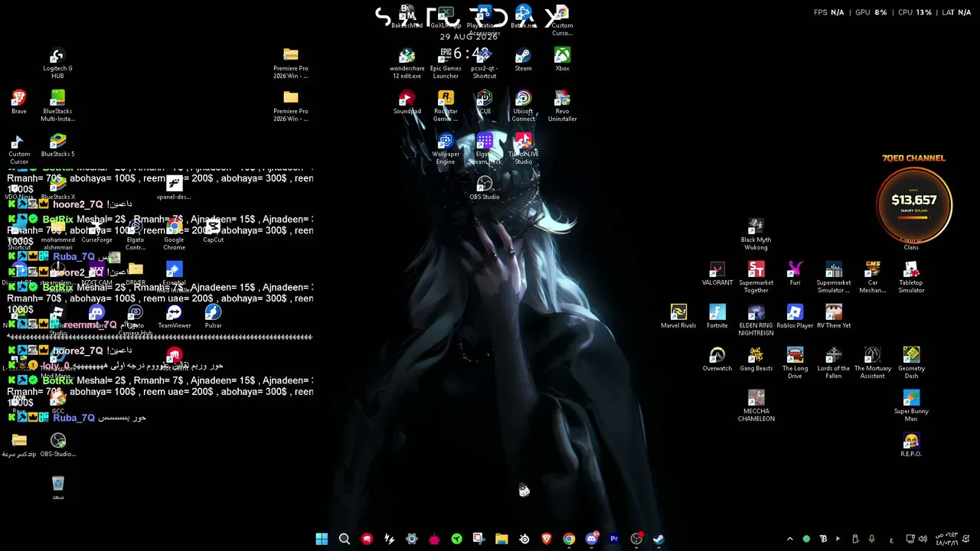Open BlueStacks Multi-Instance Manager shortcut
The width and height of the screenshot is (980, 551).
(x=57, y=106)
